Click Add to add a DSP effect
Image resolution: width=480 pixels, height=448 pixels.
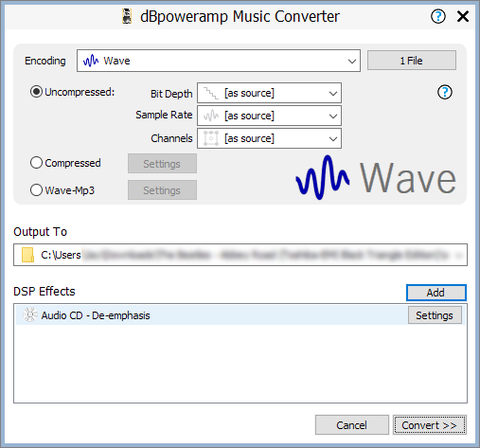pos(436,293)
